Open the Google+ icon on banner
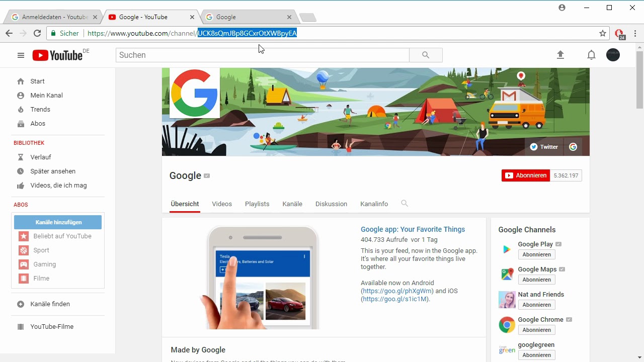 pos(573,147)
